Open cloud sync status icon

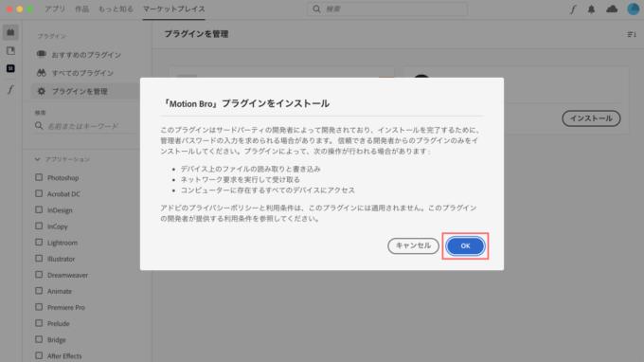coord(612,9)
